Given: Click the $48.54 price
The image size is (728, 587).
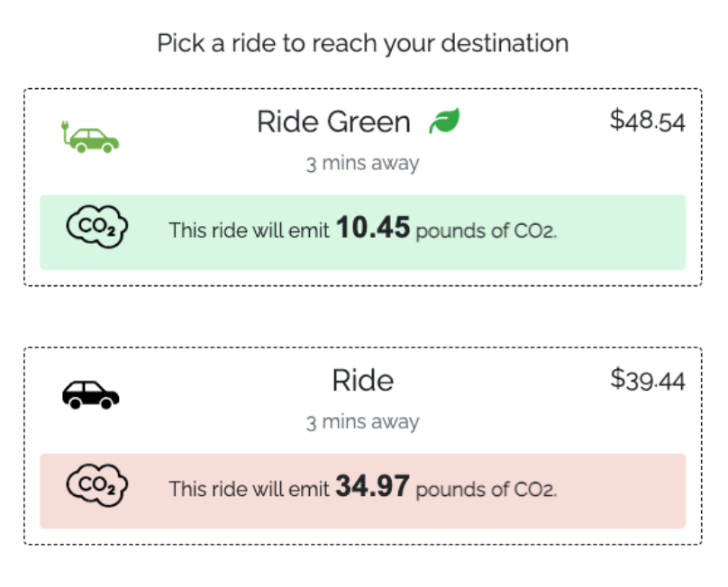Looking at the screenshot, I should 647,122.
